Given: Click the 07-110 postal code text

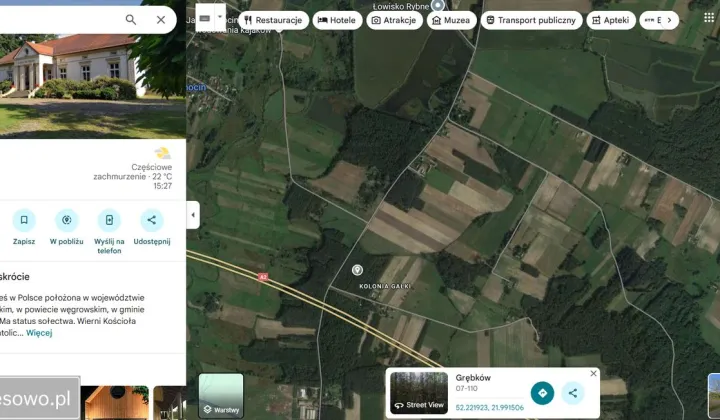Looking at the screenshot, I should [x=467, y=388].
